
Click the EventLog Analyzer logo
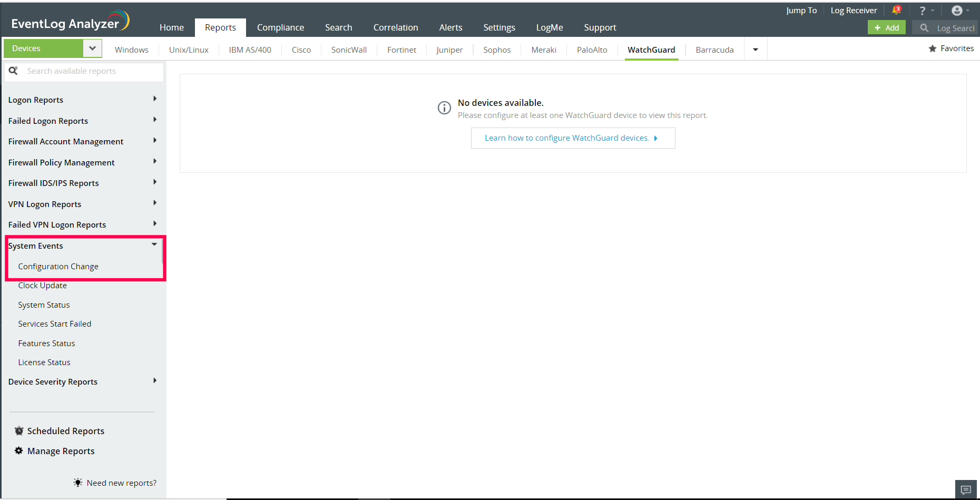coord(70,22)
